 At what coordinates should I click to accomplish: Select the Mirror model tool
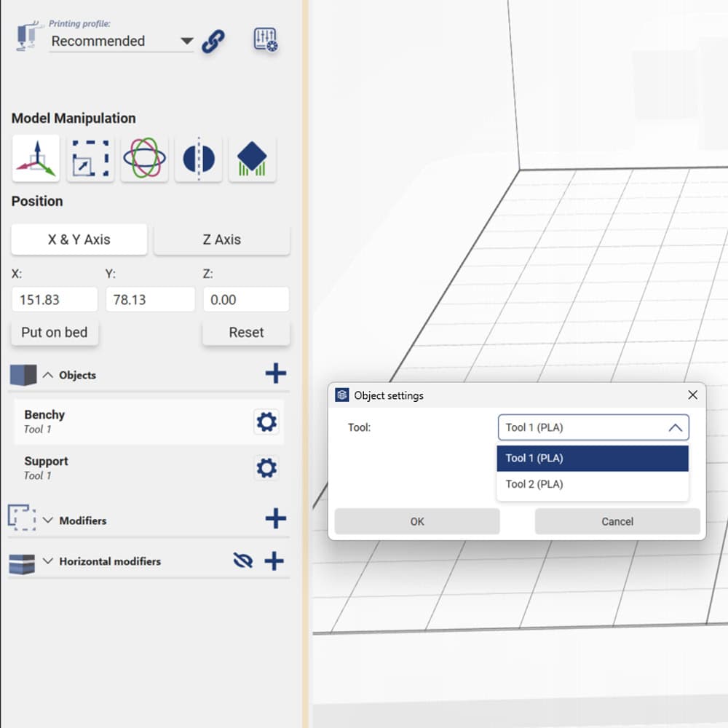[198, 158]
